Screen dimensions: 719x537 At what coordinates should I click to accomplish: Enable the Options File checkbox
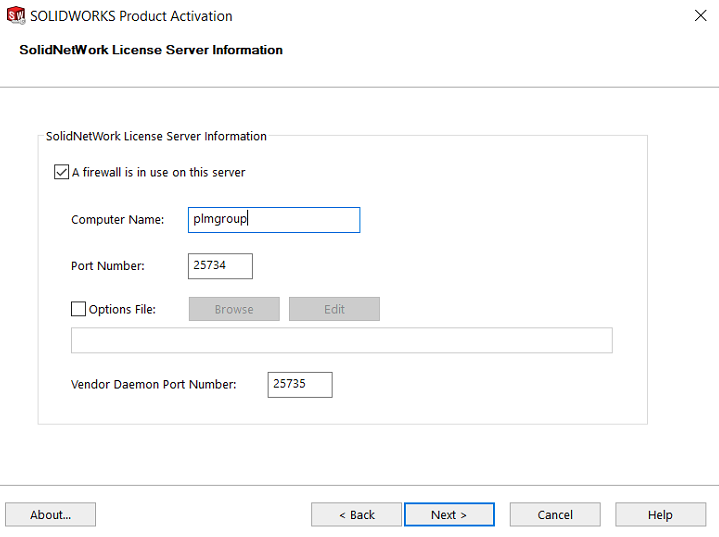[78, 309]
